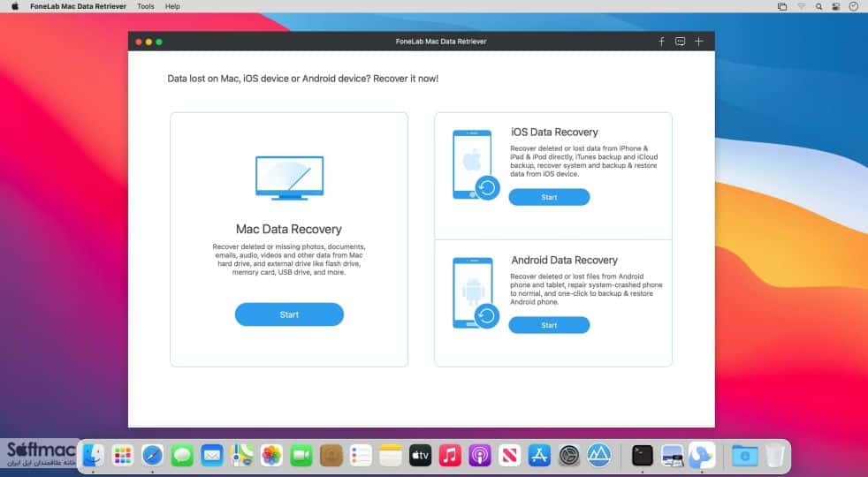Open App Store from the Dock

coord(539,456)
